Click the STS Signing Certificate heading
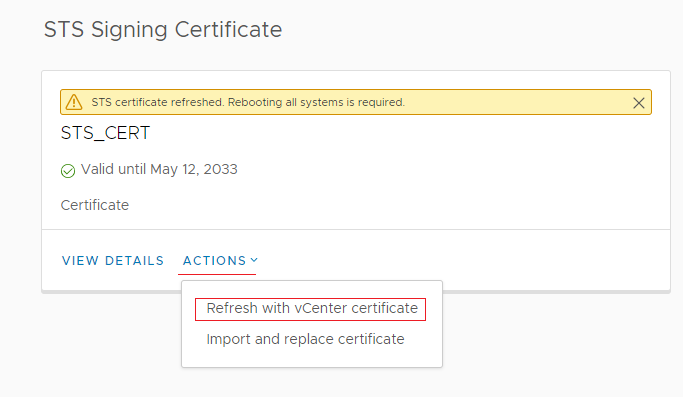The image size is (683, 397). (163, 30)
